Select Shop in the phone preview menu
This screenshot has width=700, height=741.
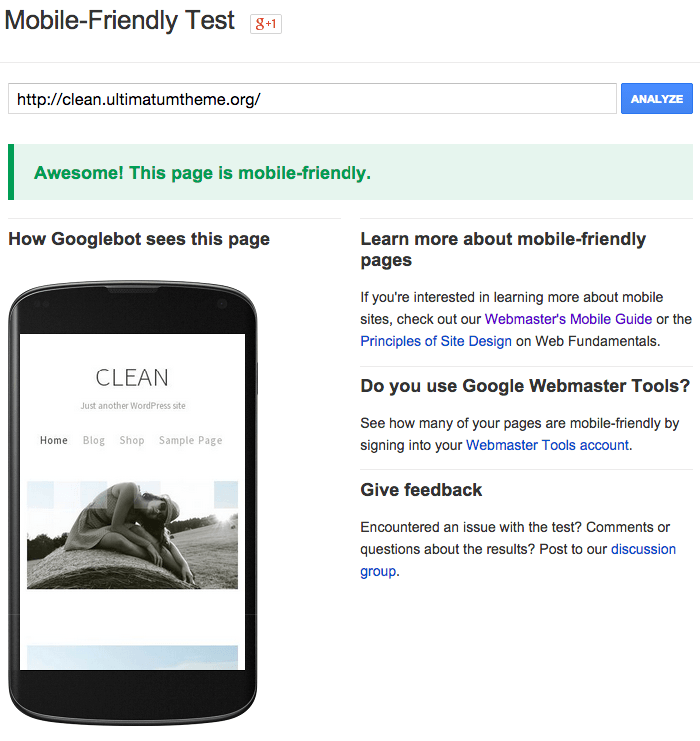pyautogui.click(x=132, y=440)
